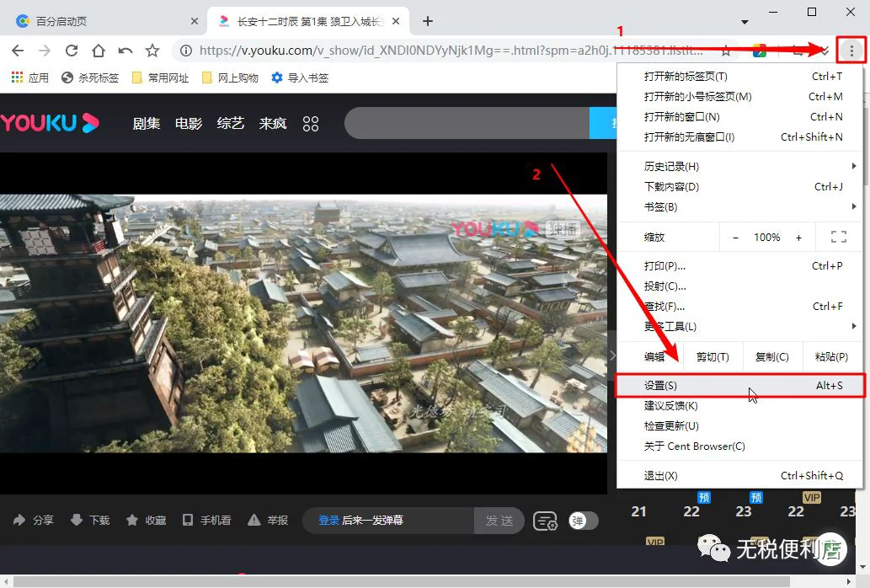Reload the current page
This screenshot has height=588, width=870.
(x=72, y=51)
